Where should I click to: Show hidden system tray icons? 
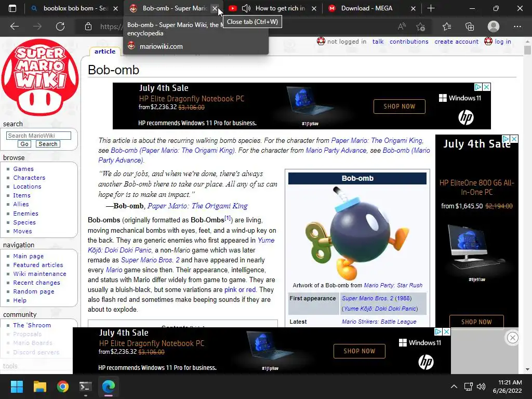pos(454,387)
